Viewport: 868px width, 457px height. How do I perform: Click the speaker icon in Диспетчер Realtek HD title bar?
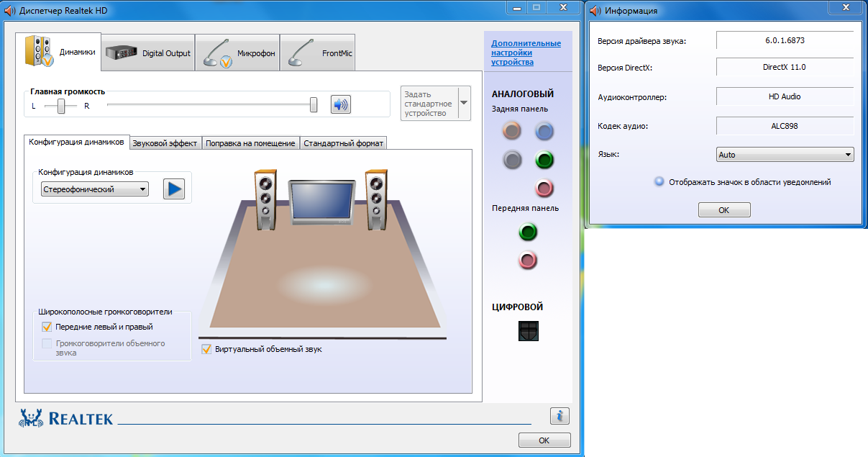point(10,11)
